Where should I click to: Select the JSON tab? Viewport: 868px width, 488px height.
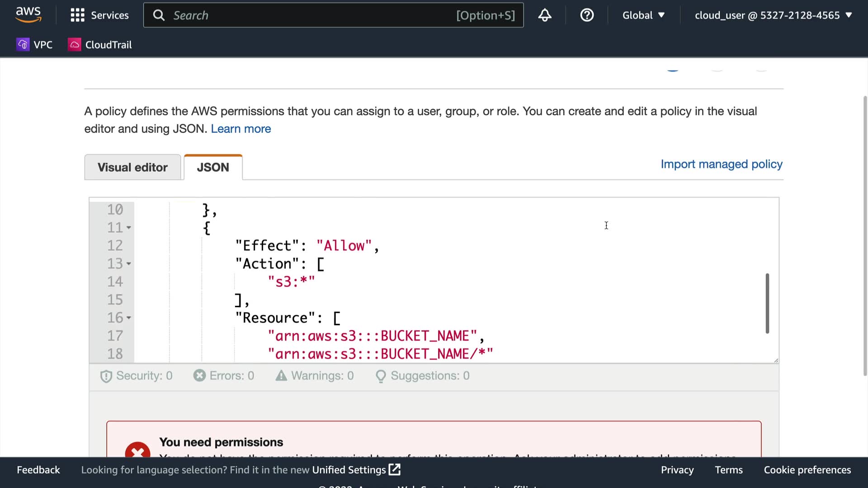pyautogui.click(x=213, y=167)
